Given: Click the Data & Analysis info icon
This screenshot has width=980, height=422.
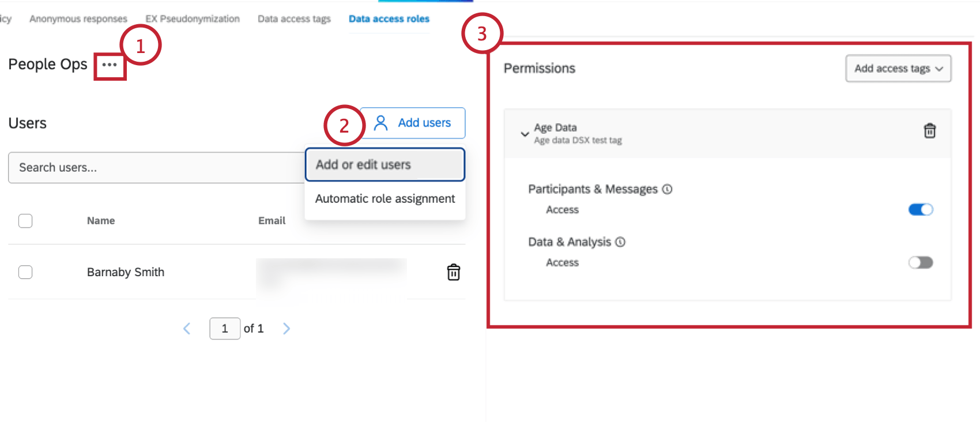Looking at the screenshot, I should click(x=620, y=242).
